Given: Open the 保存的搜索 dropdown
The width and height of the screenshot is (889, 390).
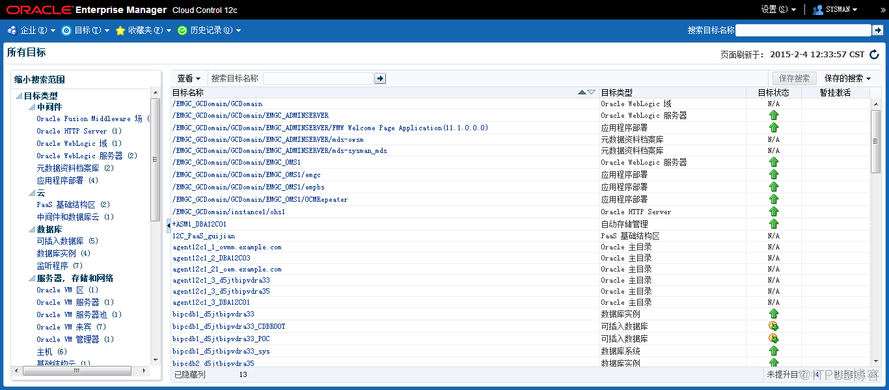Looking at the screenshot, I should point(848,79).
